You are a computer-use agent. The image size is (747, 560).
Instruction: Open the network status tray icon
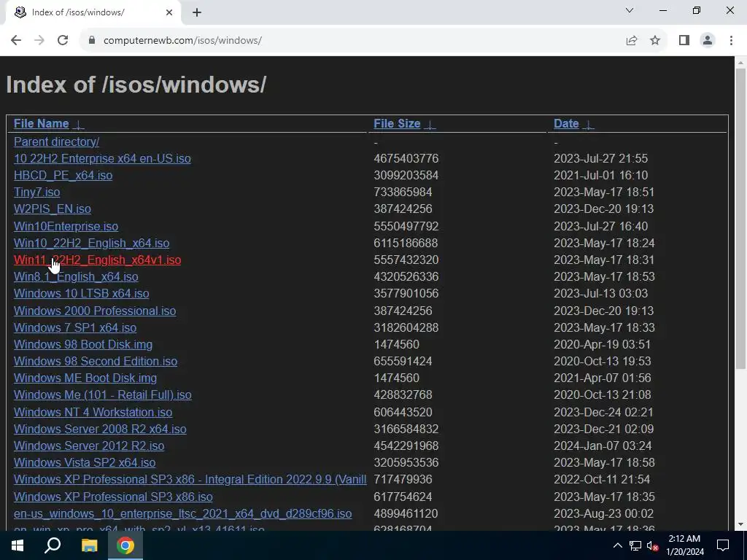(x=635, y=545)
